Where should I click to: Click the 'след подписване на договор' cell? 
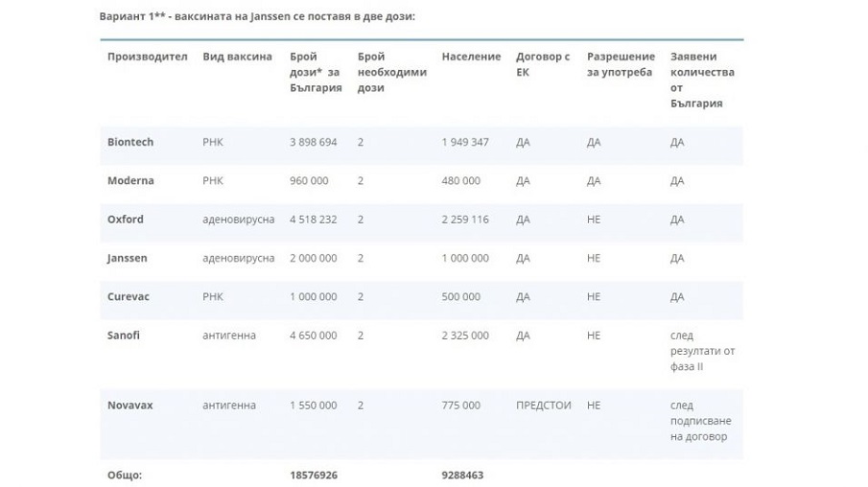click(698, 421)
